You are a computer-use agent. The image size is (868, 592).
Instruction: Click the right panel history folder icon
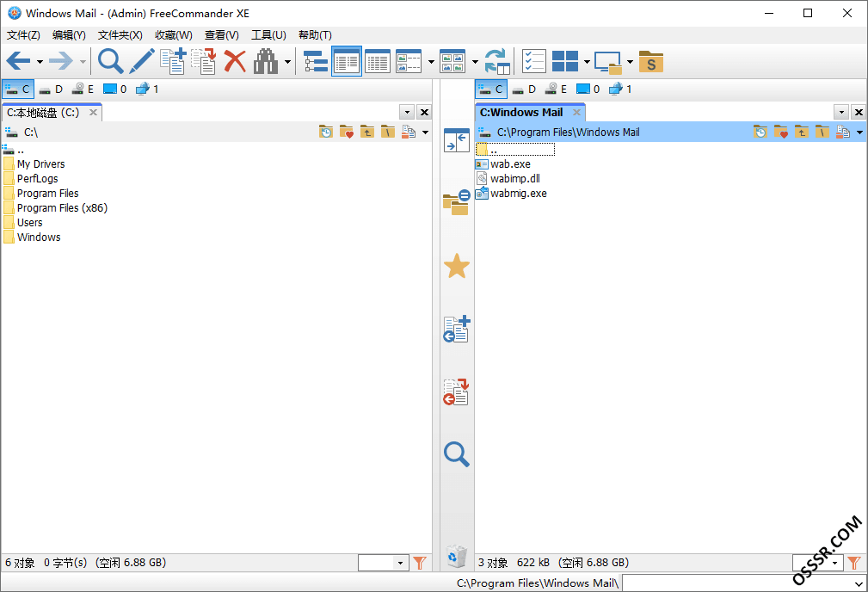760,132
